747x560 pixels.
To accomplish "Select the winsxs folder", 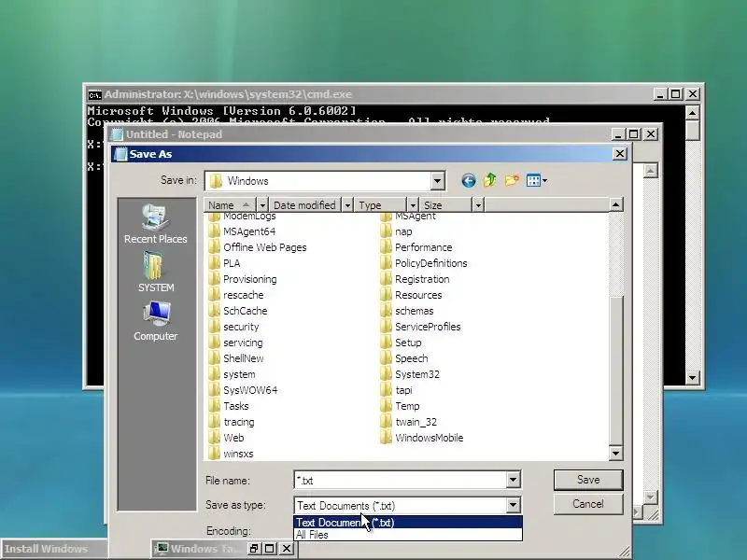I will [231, 454].
